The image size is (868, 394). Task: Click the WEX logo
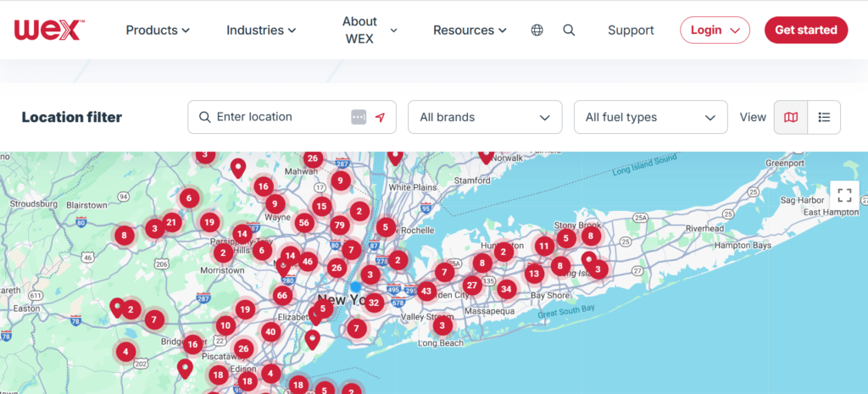click(x=48, y=30)
